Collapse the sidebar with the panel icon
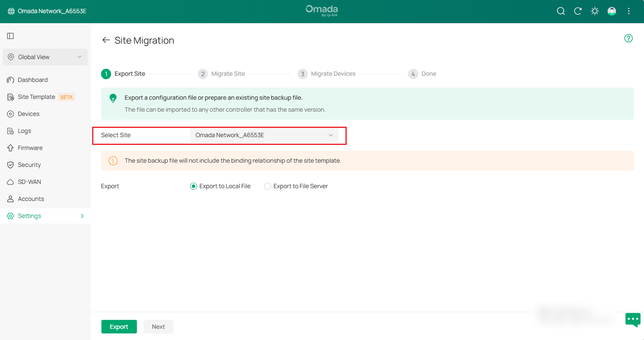This screenshot has width=644, height=340. 10,36
